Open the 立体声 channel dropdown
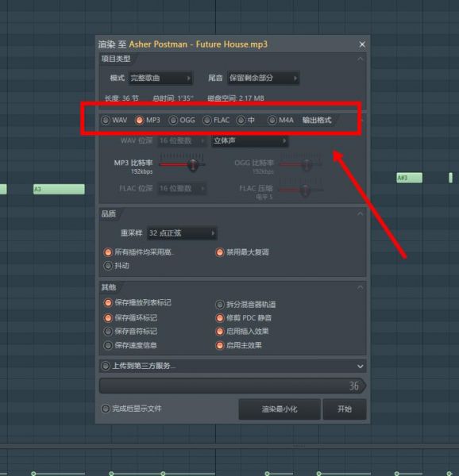Viewport: 459px width, 476px height. point(249,141)
